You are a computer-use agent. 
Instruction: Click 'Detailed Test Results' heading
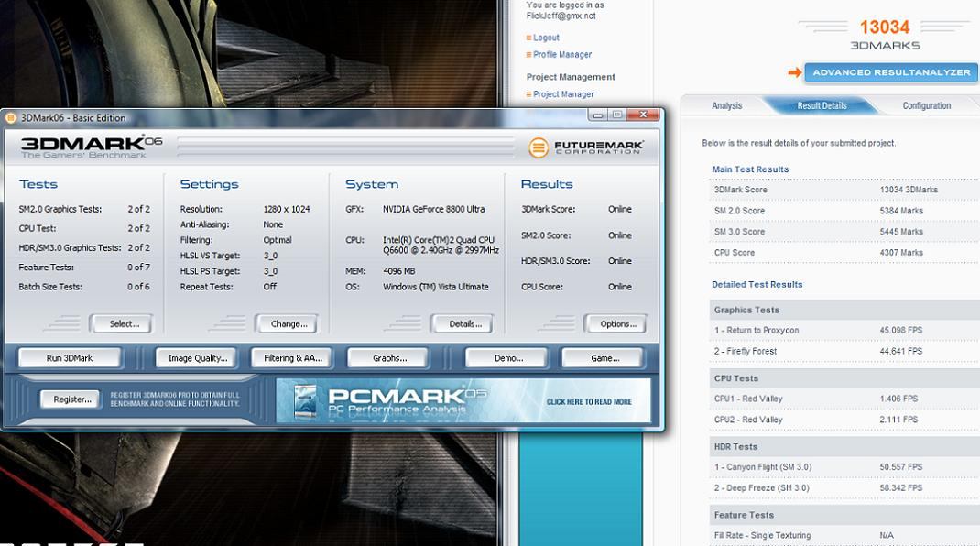point(757,285)
